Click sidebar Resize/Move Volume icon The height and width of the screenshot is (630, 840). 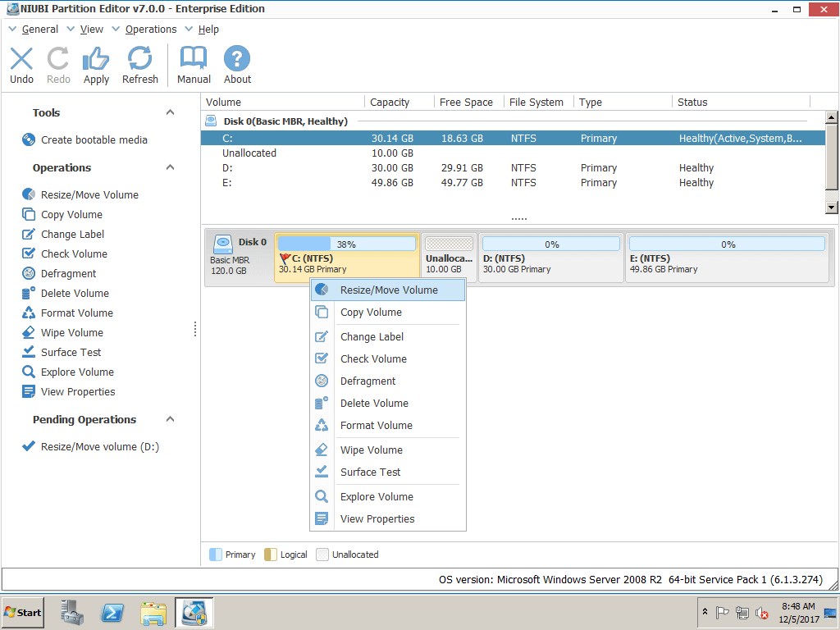point(29,194)
